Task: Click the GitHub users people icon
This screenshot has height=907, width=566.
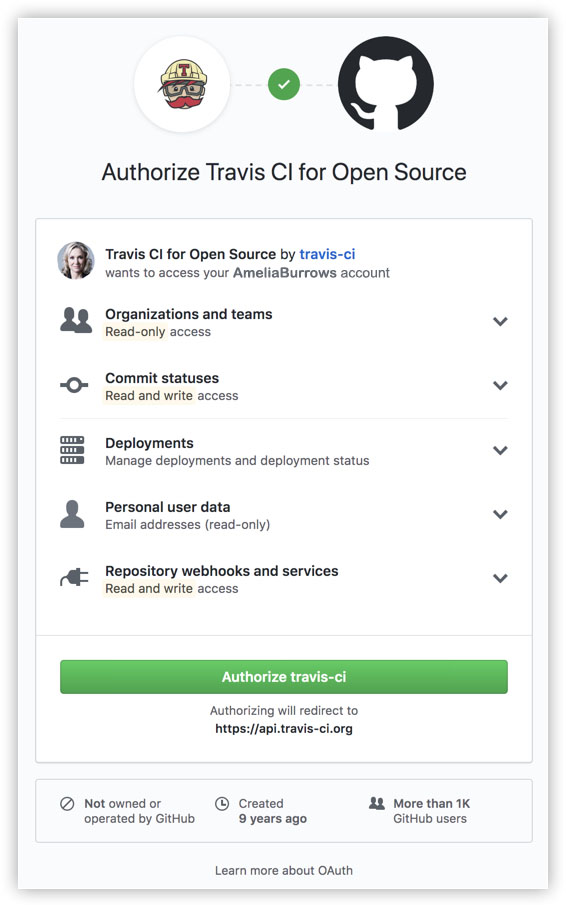Action: [x=377, y=803]
